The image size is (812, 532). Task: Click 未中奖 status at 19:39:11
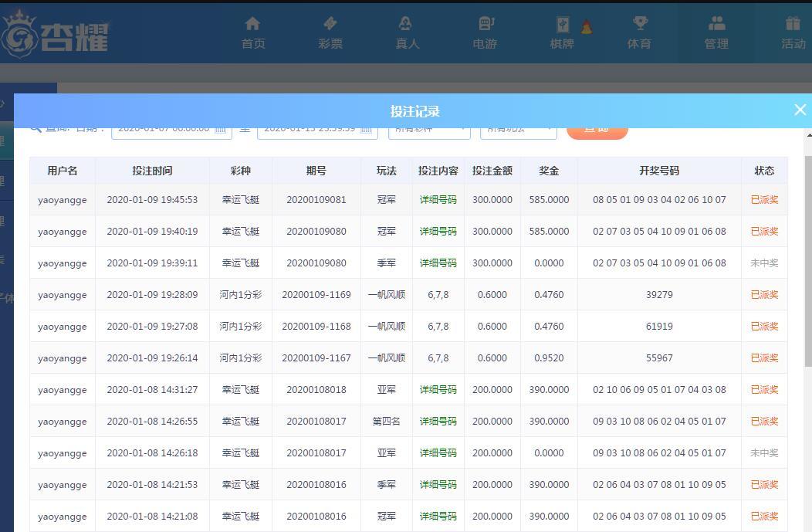(764, 263)
